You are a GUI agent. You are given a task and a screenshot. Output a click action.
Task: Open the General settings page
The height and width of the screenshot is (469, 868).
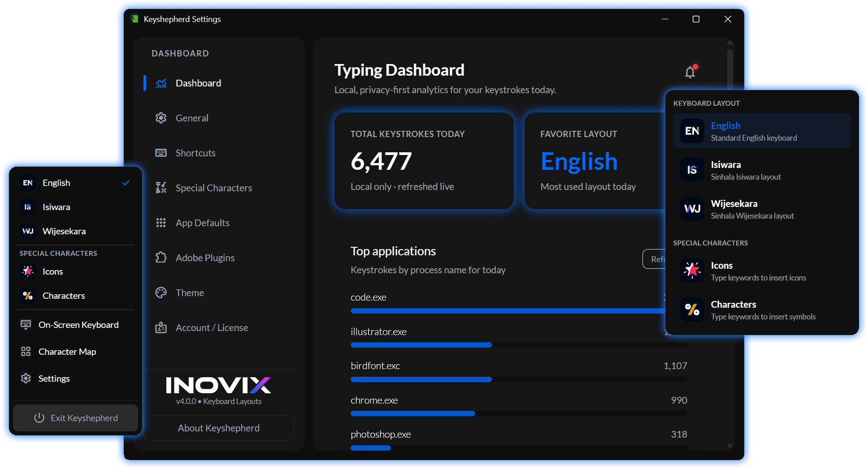click(x=219, y=118)
